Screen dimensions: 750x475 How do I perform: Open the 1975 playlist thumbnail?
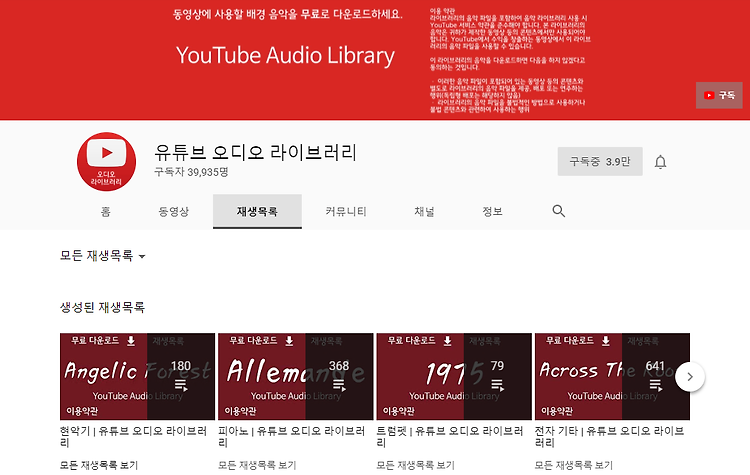[x=454, y=376]
